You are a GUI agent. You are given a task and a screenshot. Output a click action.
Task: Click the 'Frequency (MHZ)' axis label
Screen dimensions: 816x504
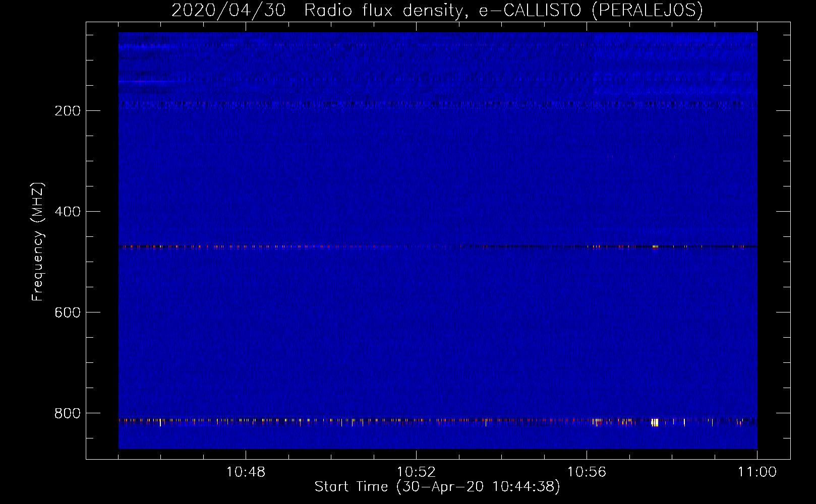coord(37,242)
